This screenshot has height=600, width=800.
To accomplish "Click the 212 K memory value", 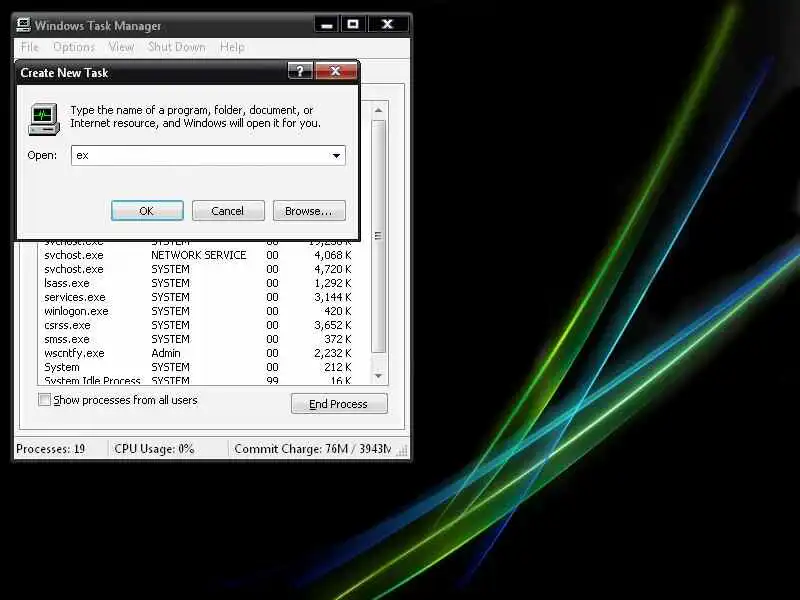I will (x=338, y=367).
